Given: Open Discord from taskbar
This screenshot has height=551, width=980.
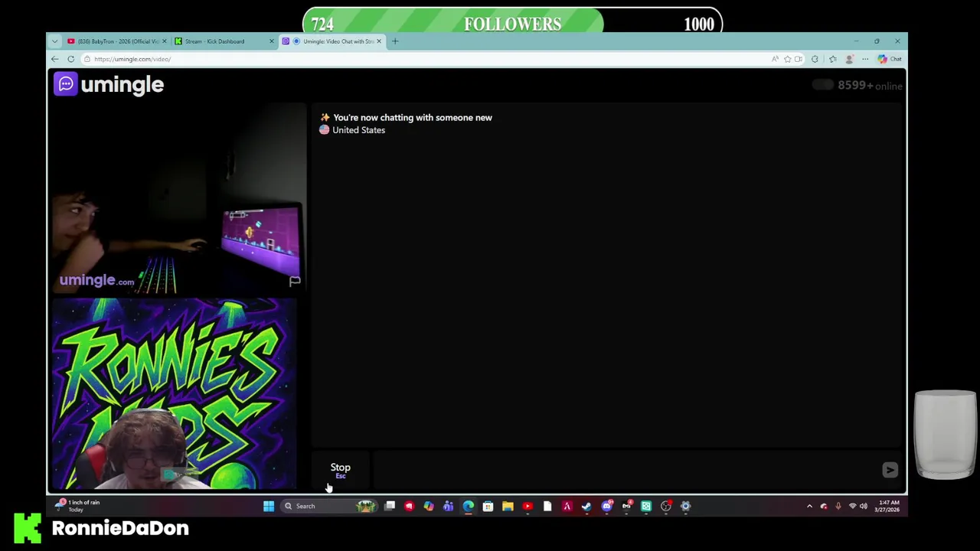Looking at the screenshot, I should (607, 506).
